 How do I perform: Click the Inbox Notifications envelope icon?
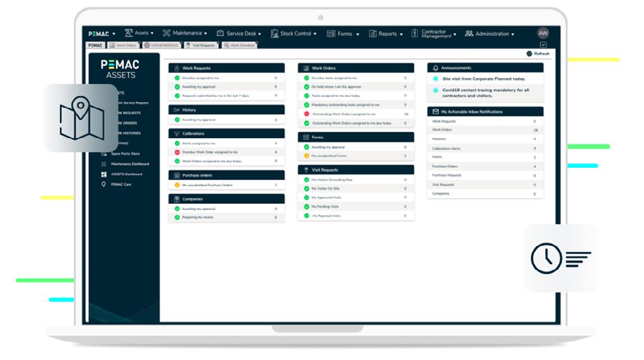(x=435, y=112)
